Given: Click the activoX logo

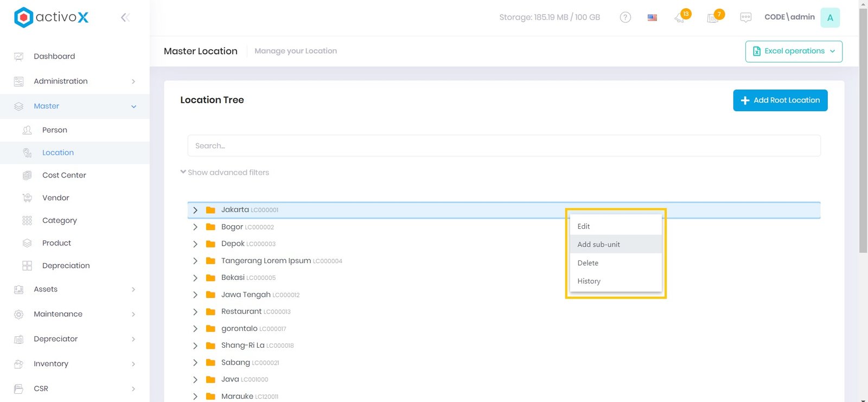Looking at the screenshot, I should click(51, 17).
